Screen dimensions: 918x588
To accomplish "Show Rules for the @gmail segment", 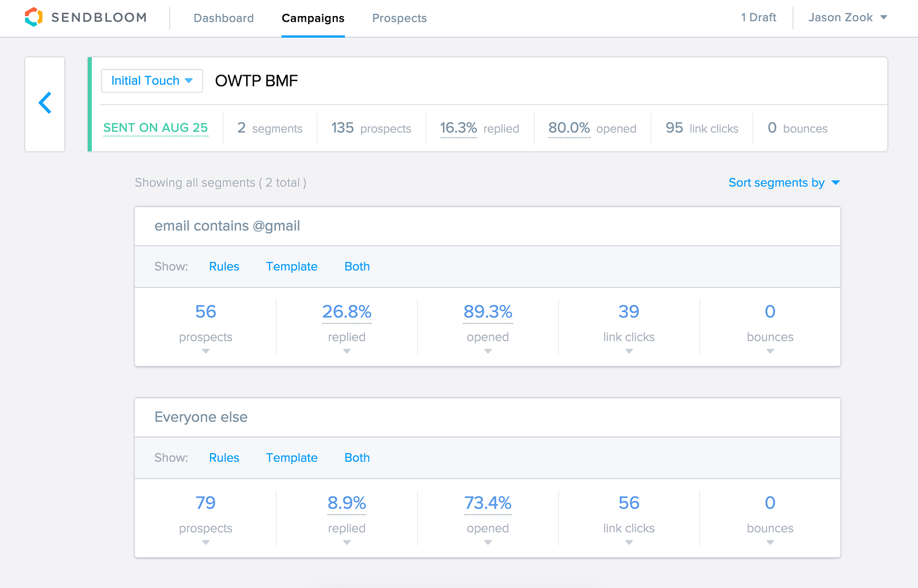I will pos(224,267).
